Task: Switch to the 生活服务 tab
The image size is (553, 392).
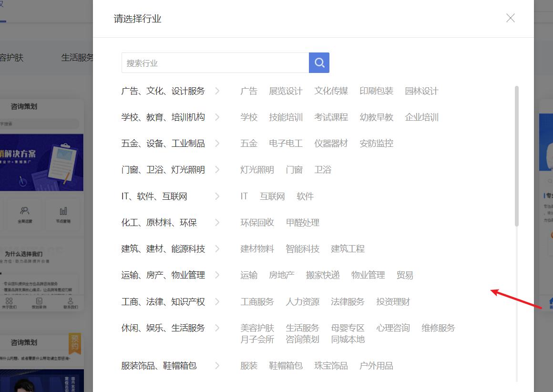Action: coord(77,57)
